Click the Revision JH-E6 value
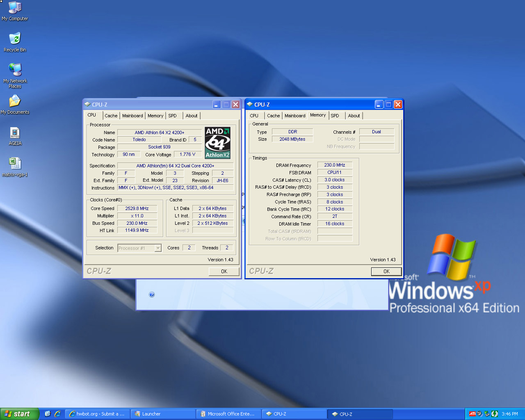Viewport: 525px width, 420px height. coord(223,180)
